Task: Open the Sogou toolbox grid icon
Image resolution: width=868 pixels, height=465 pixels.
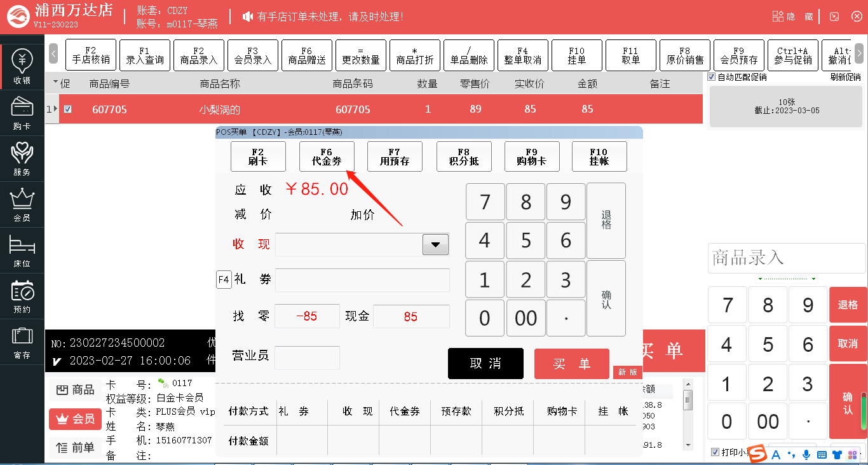Action: [852, 454]
